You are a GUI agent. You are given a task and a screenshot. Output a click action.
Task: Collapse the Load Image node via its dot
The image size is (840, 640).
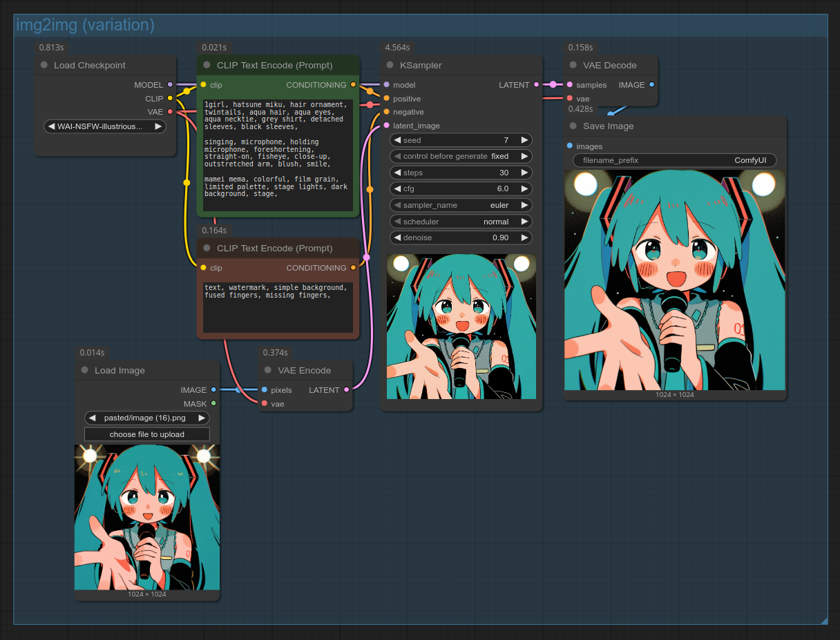[84, 371]
